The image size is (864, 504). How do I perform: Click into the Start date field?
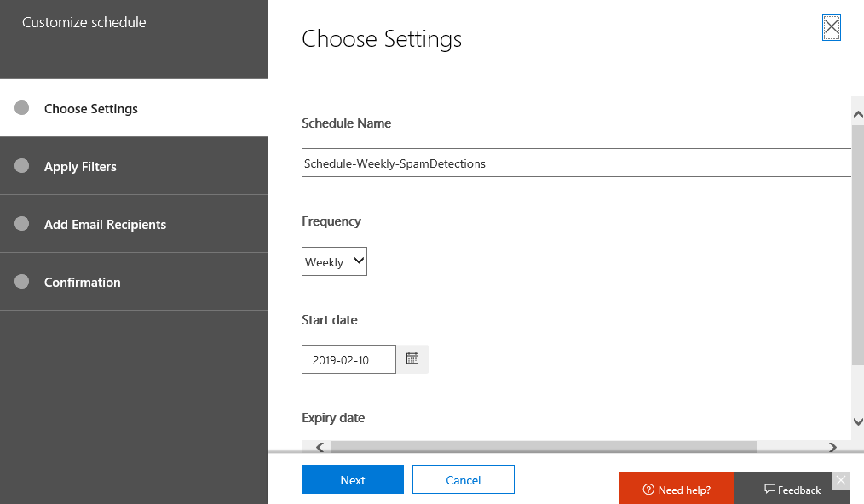point(348,359)
